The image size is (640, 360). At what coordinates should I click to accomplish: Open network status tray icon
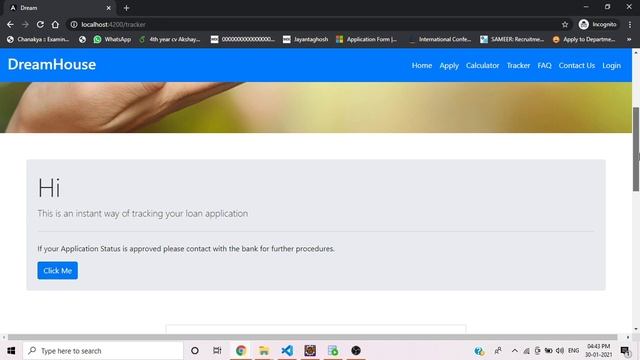click(527, 351)
